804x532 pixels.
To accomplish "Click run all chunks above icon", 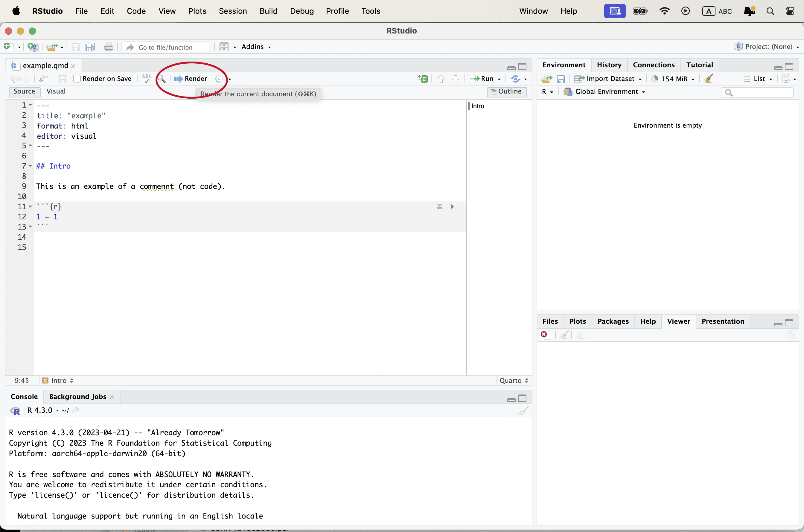I will (439, 207).
